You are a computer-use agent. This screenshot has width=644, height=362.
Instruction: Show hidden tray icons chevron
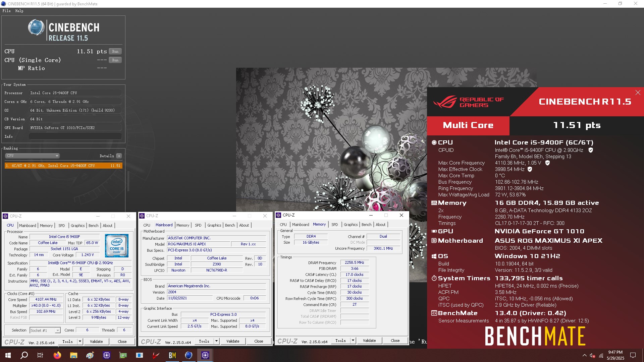(x=584, y=355)
